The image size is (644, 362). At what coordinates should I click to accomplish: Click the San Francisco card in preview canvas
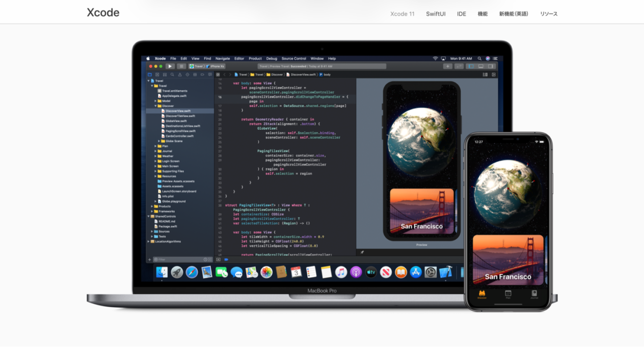click(x=422, y=211)
